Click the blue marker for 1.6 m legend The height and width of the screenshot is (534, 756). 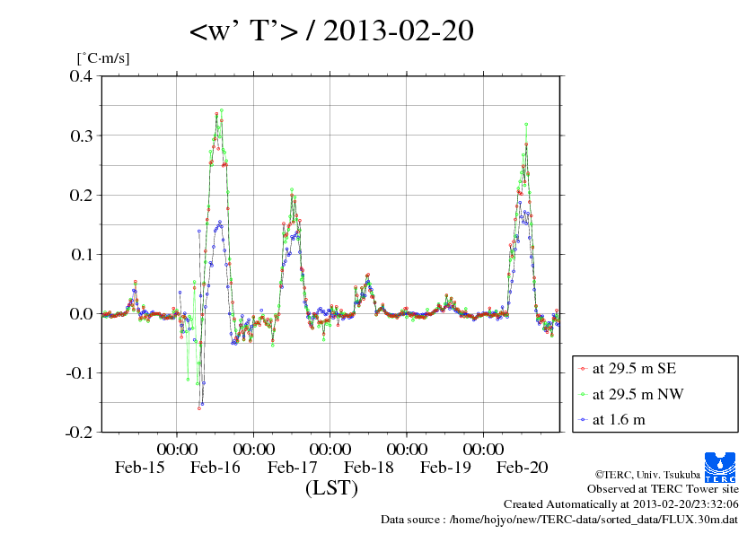[583, 420]
